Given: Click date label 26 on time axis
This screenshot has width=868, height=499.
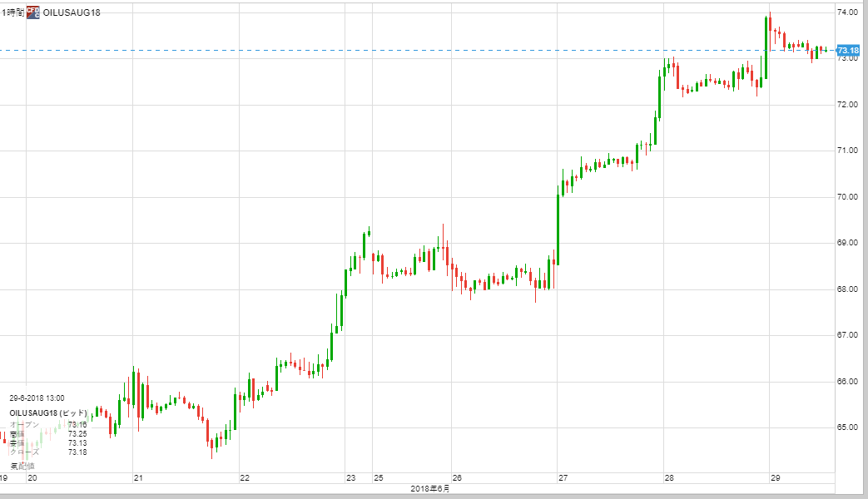Looking at the screenshot, I should [x=457, y=478].
